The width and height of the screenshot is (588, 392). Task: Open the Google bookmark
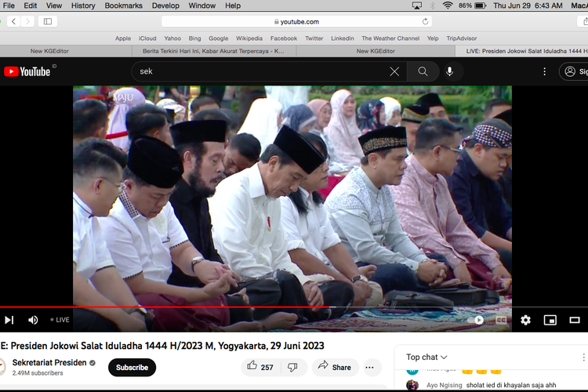pyautogui.click(x=218, y=38)
